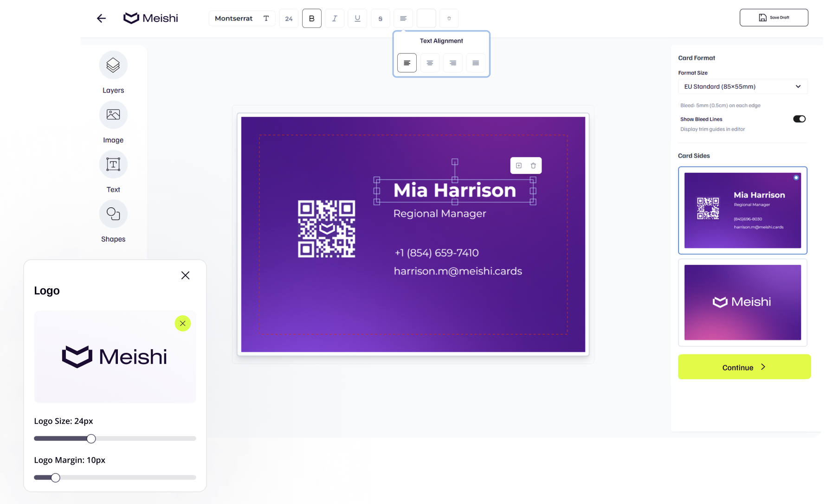This screenshot has height=504, width=826.
Task: Select the Text tool in the sidebar
Action: tap(113, 164)
